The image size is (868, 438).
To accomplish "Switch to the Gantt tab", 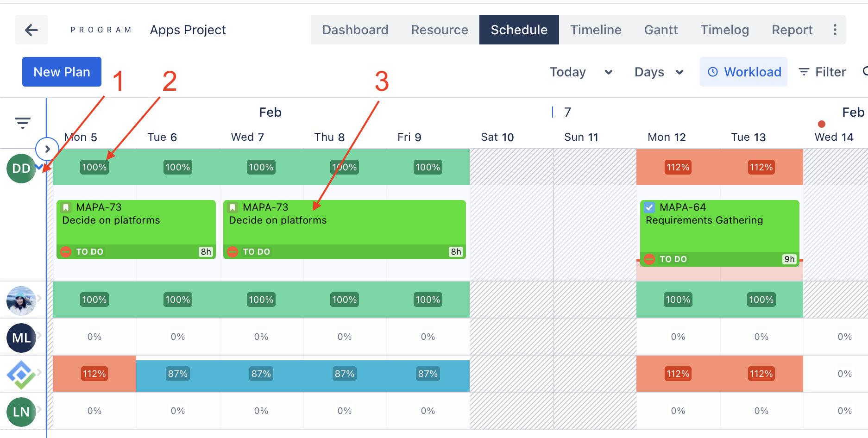I will coord(661,30).
